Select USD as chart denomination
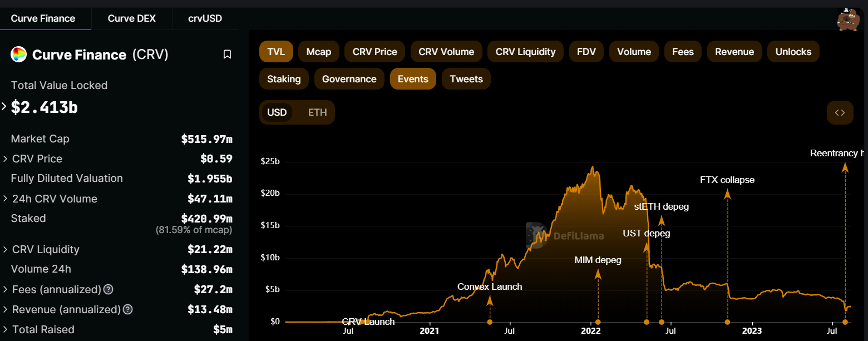 click(277, 112)
